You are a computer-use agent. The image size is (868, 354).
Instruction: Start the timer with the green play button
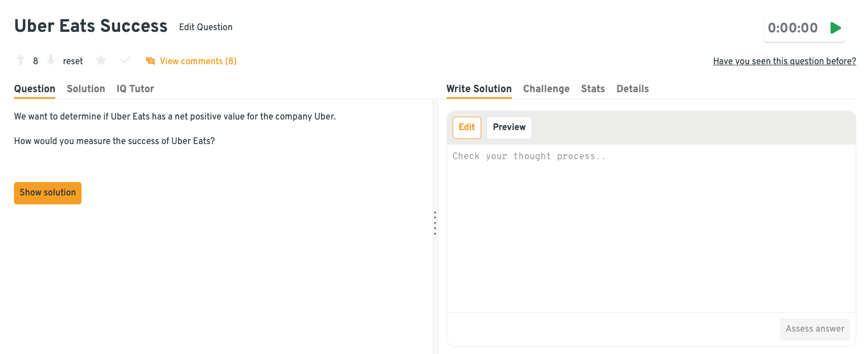835,28
